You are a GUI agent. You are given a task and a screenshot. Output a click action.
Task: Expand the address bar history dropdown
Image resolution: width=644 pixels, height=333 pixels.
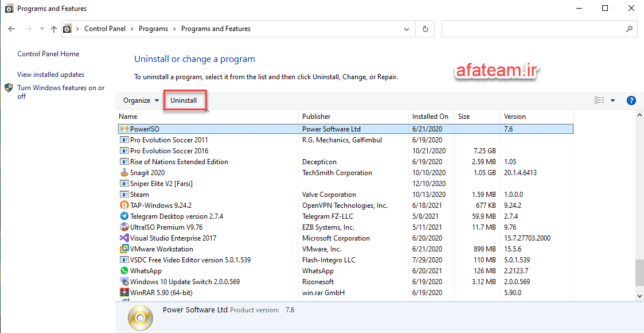click(x=407, y=29)
